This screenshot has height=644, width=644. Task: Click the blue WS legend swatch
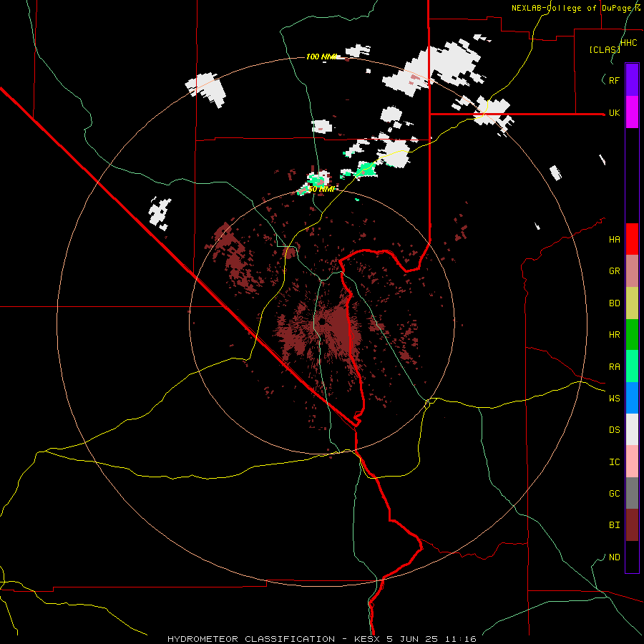tap(632, 398)
